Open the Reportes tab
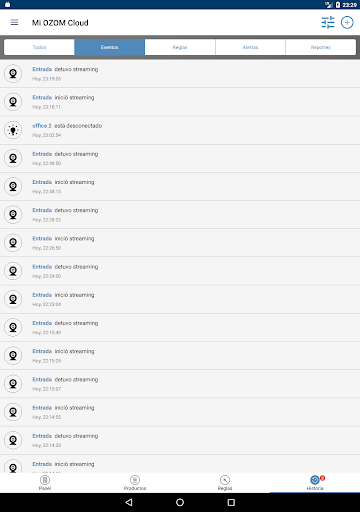This screenshot has height=512, width=360. tap(321, 47)
